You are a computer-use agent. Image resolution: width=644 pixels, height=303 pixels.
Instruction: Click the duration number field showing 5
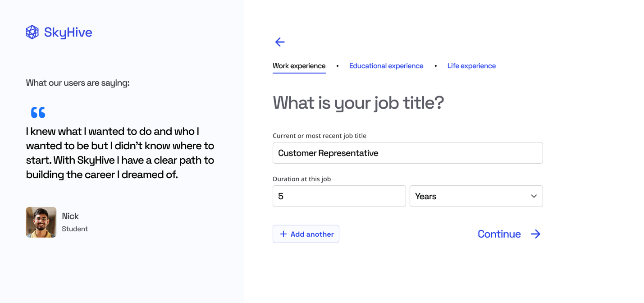339,196
